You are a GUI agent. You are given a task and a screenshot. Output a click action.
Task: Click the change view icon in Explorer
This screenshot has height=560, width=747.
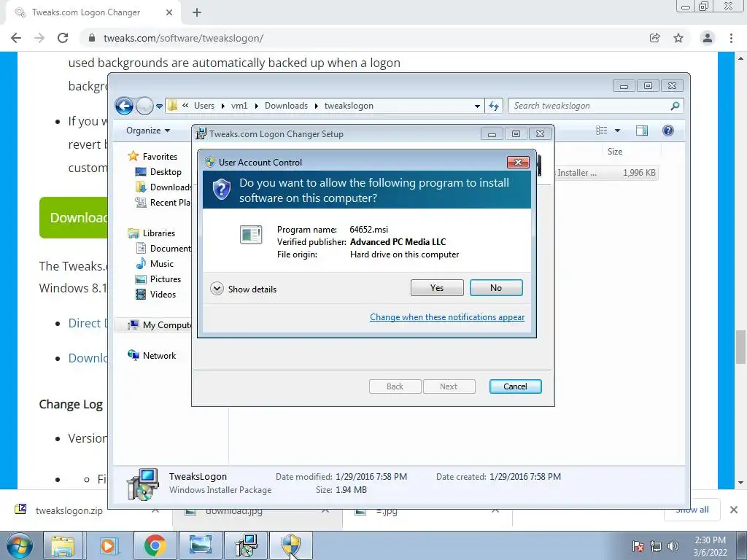pos(602,131)
